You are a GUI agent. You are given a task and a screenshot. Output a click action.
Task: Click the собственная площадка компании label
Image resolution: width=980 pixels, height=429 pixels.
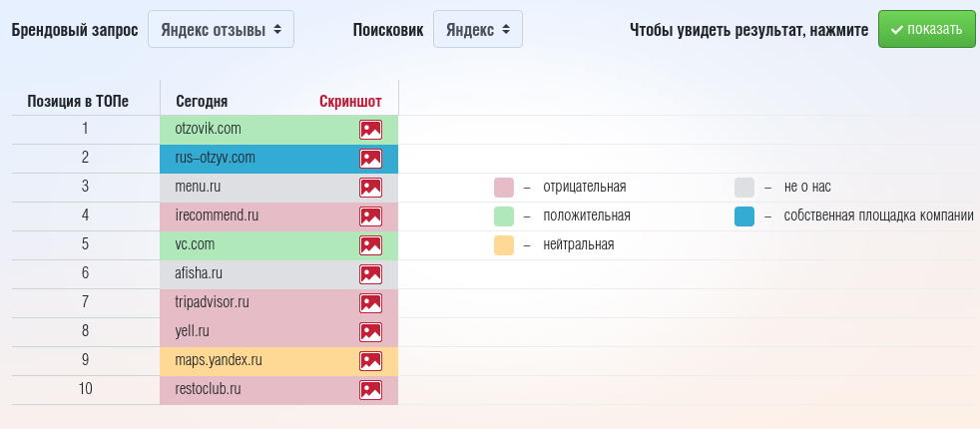(x=879, y=216)
